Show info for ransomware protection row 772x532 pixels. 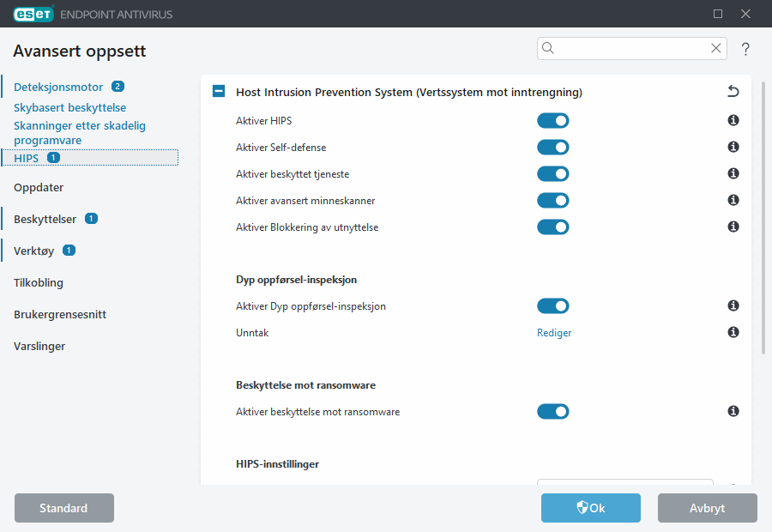pos(733,411)
